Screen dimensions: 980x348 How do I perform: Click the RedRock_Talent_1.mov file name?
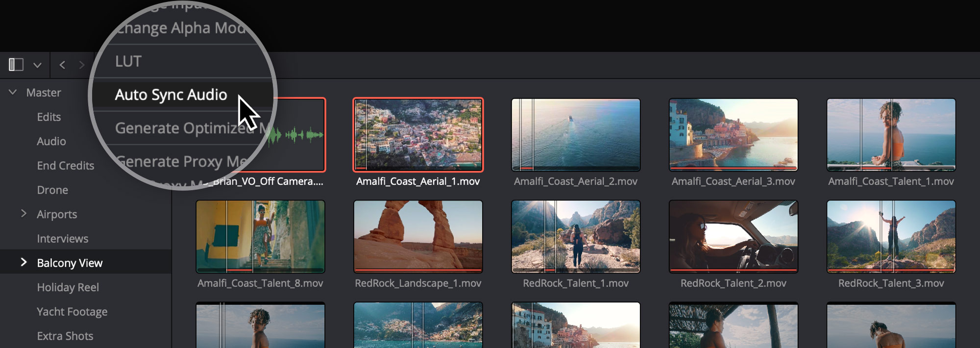coord(576,283)
